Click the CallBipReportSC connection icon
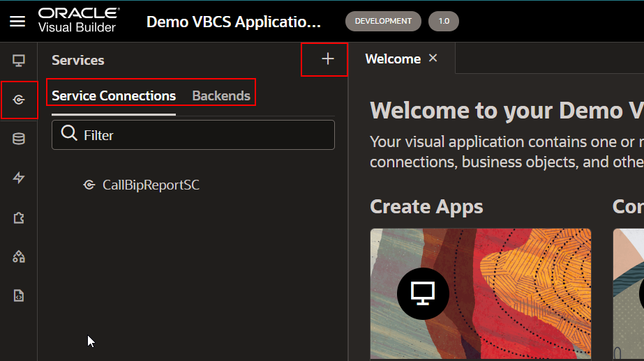The height and width of the screenshot is (361, 644). 89,185
